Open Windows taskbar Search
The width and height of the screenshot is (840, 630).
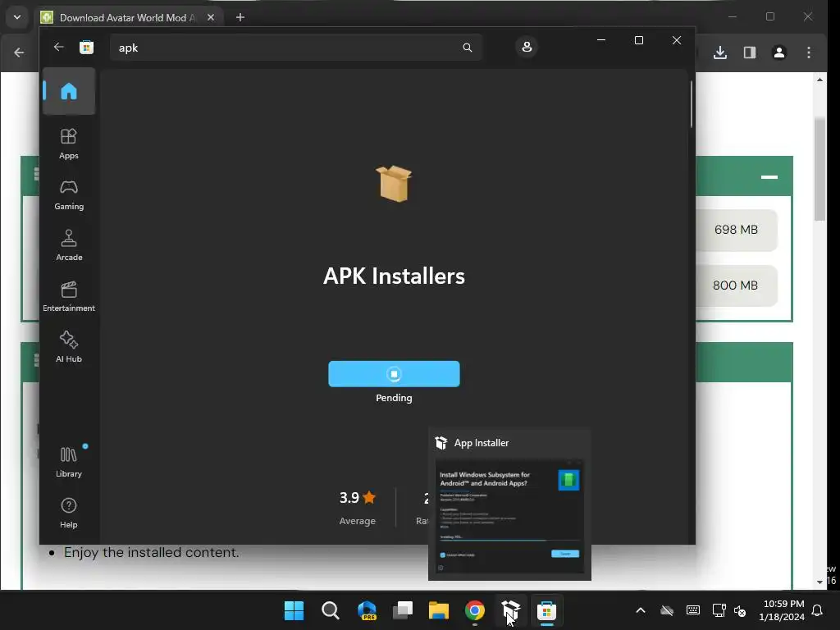coord(330,610)
